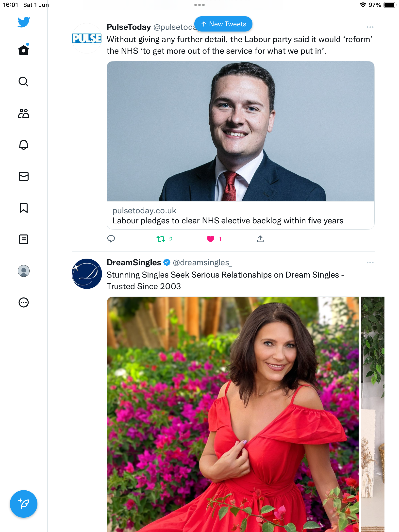Open Messages envelope icon
This screenshot has width=399, height=532.
24,176
